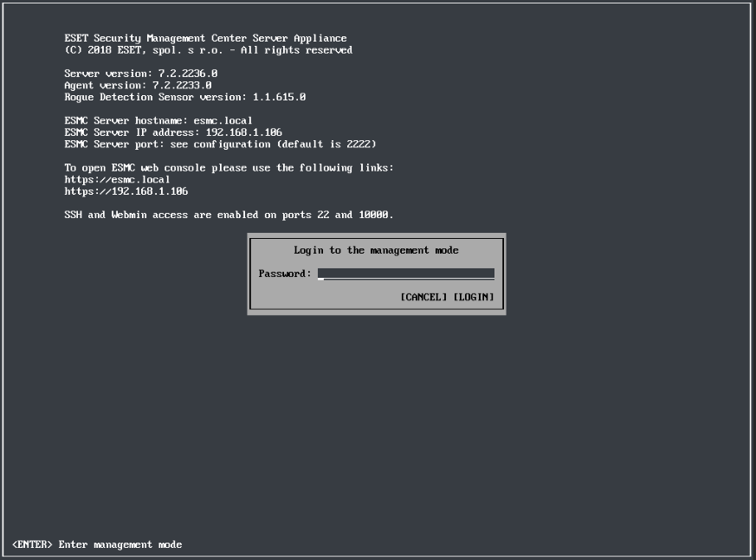Click the 'To open ESMC web console' instruction line
The image size is (756, 560).
click(x=229, y=167)
